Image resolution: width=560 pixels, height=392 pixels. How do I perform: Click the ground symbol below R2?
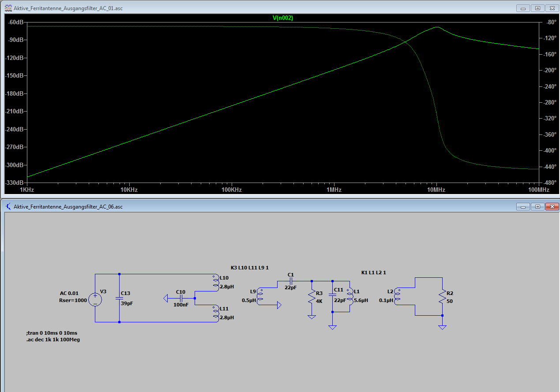[442, 327]
